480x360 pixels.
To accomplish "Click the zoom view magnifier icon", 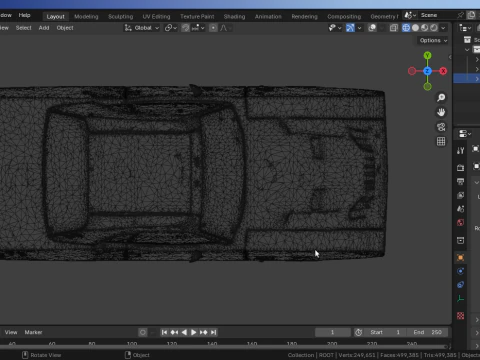I will click(x=441, y=98).
